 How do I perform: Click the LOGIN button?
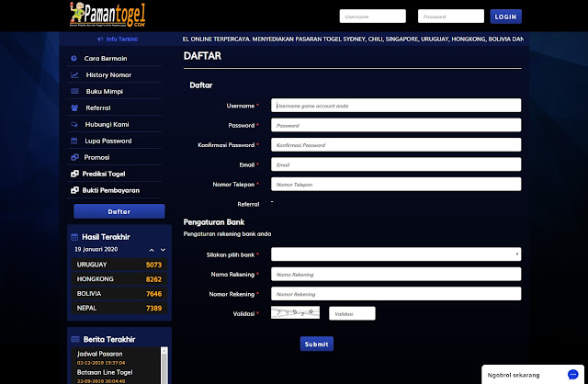click(505, 17)
